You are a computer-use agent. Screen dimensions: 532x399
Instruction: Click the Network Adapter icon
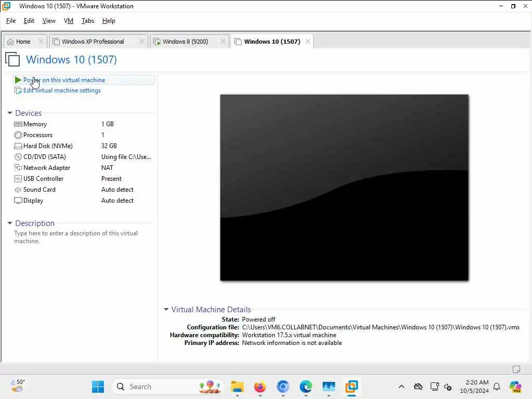point(18,168)
